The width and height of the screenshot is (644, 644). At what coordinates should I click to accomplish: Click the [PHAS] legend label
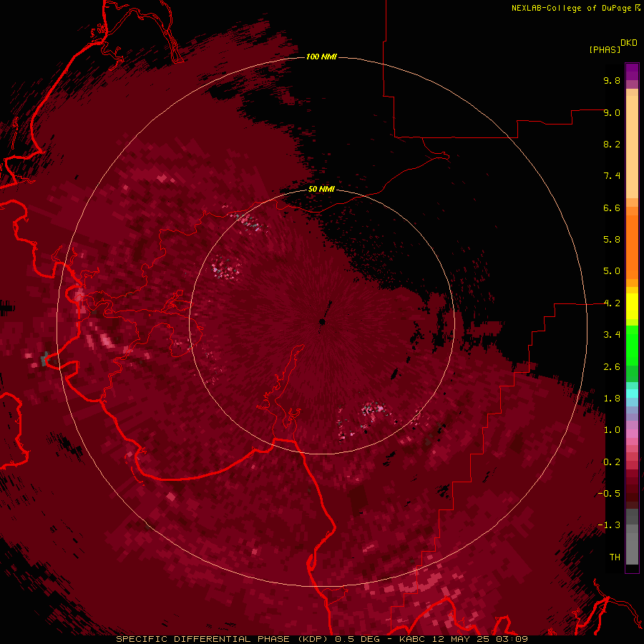(x=605, y=49)
